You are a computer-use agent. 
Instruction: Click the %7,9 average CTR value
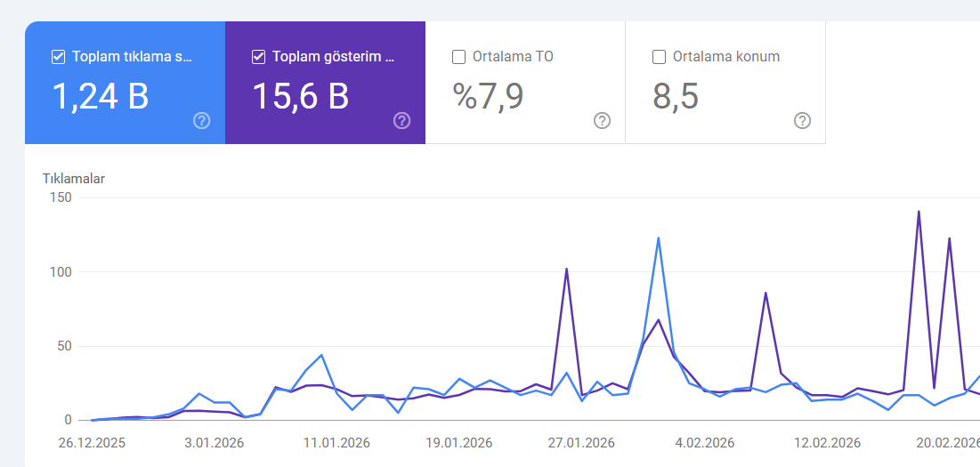click(488, 96)
